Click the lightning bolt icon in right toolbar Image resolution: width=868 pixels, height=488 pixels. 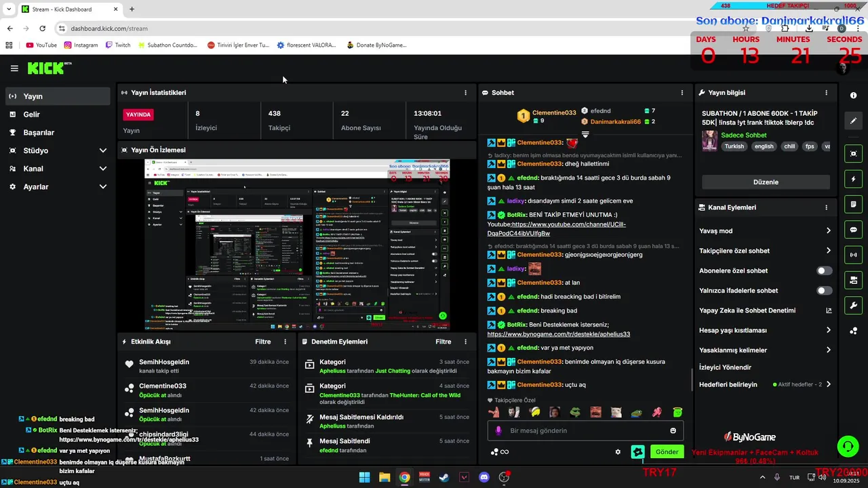(854, 179)
